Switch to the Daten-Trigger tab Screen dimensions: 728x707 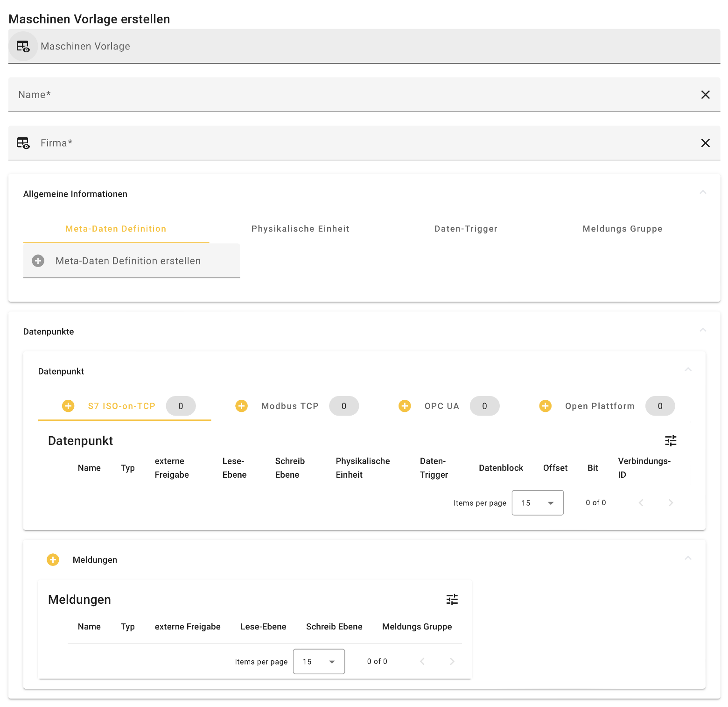[x=466, y=229]
